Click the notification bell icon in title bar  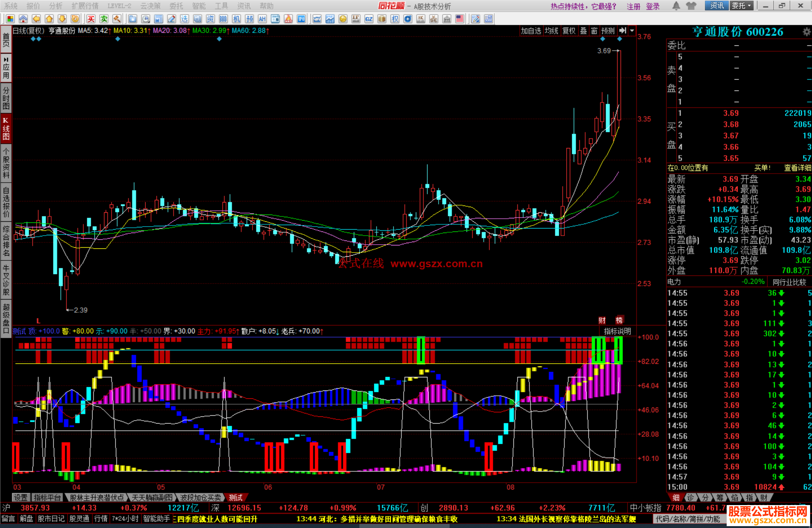[x=676, y=6]
